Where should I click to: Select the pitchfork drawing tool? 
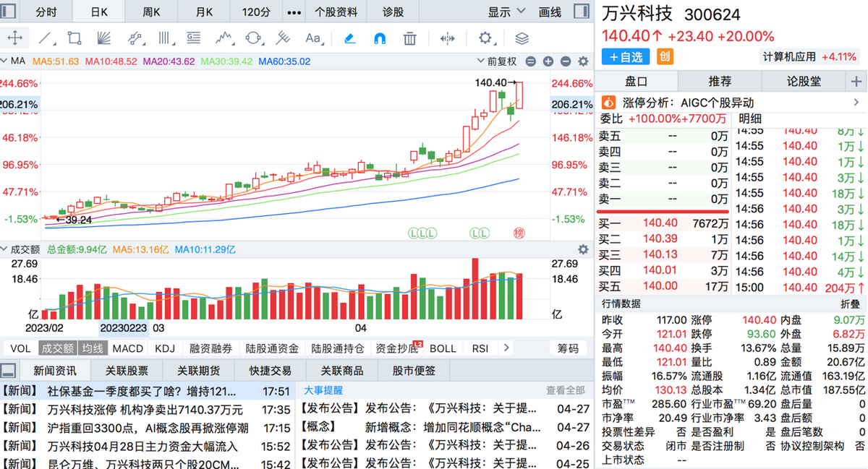pos(283,38)
